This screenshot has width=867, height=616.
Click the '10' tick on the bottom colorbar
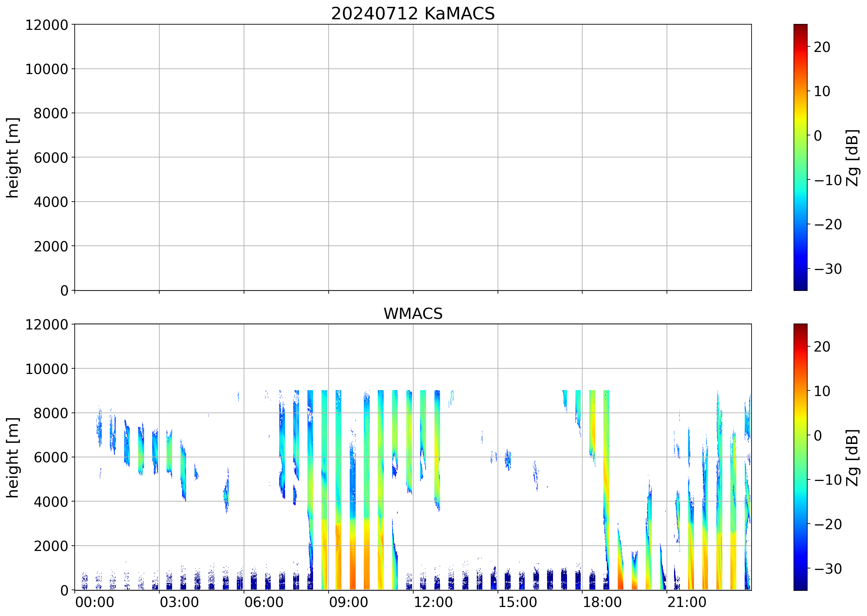pos(822,391)
